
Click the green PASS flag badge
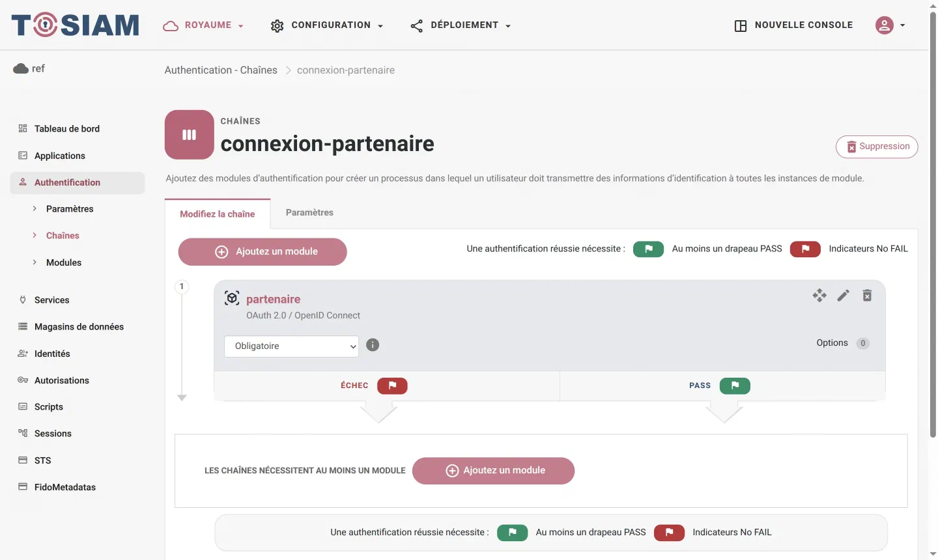(735, 385)
